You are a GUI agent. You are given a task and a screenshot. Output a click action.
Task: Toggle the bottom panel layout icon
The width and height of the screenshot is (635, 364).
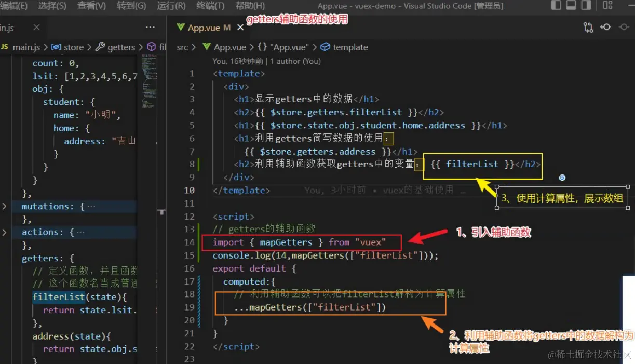[x=571, y=6]
